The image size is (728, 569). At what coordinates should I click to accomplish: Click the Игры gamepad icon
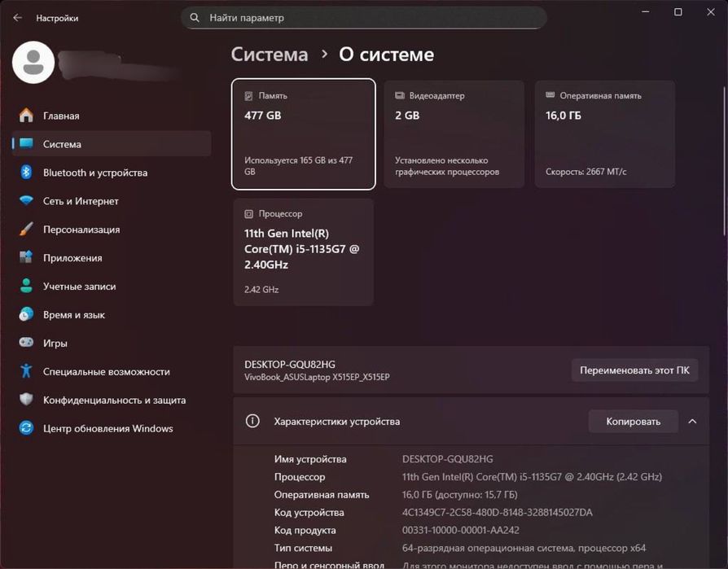(x=26, y=343)
